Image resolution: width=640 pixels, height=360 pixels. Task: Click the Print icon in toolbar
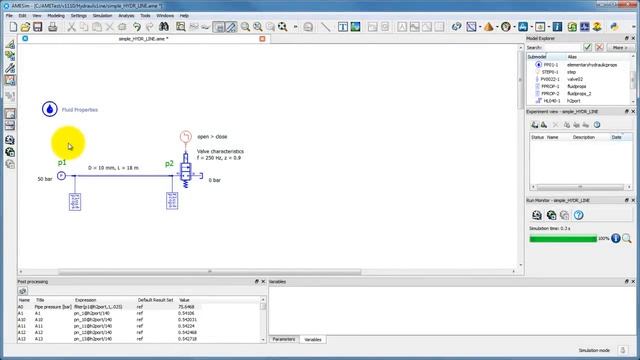[x=53, y=27]
